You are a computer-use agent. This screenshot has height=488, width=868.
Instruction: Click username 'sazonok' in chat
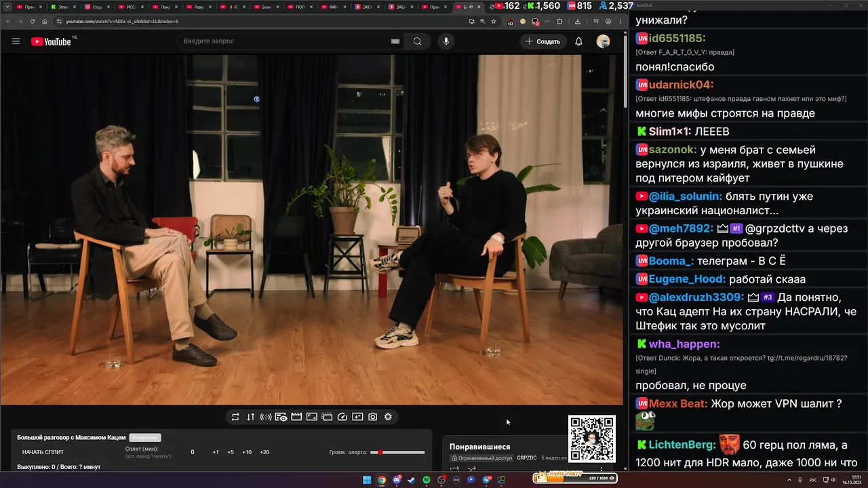click(x=671, y=150)
